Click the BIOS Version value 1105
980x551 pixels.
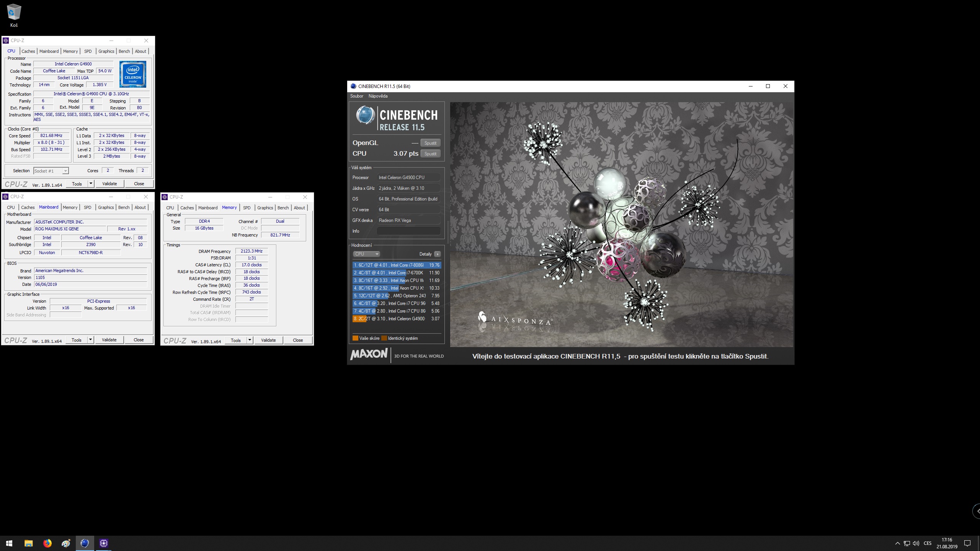pyautogui.click(x=90, y=277)
